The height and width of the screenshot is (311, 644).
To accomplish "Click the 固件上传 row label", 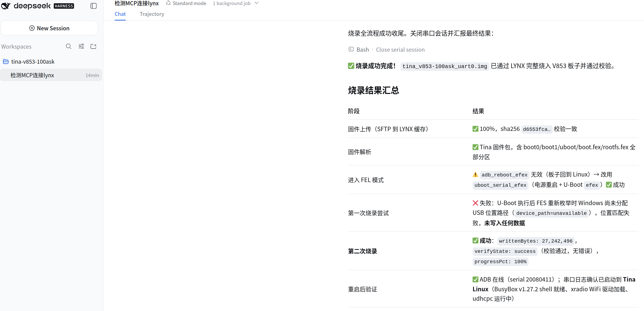I will coord(389,129).
